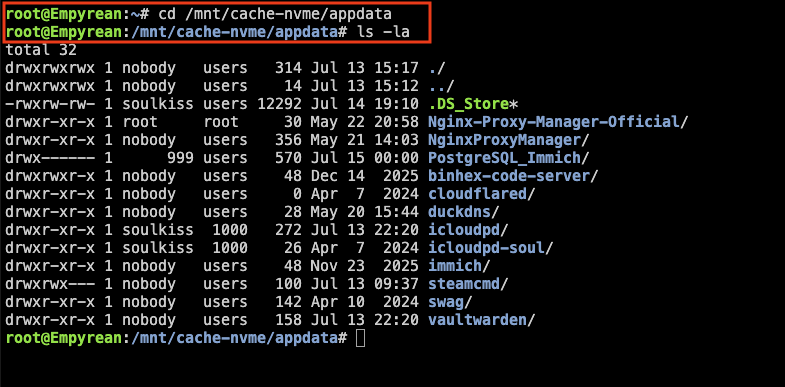
Task: Click the permissions '-rwxrw-rw-' of .DS_Store
Action: coord(50,104)
